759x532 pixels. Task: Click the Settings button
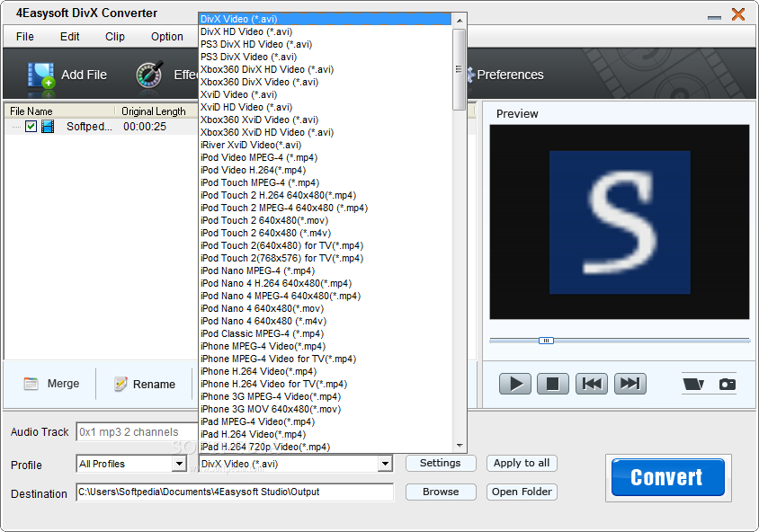pyautogui.click(x=441, y=464)
